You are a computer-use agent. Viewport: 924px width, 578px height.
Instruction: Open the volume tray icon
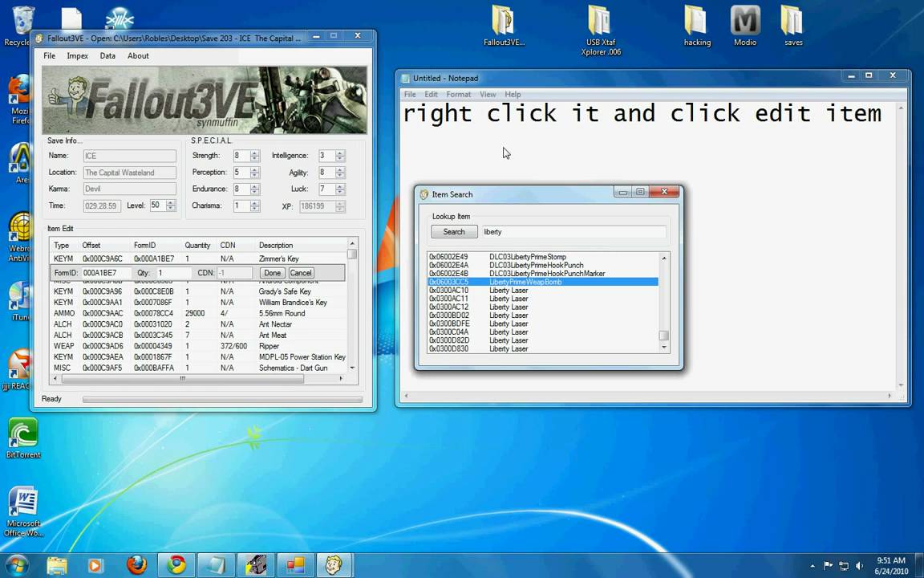859,566
